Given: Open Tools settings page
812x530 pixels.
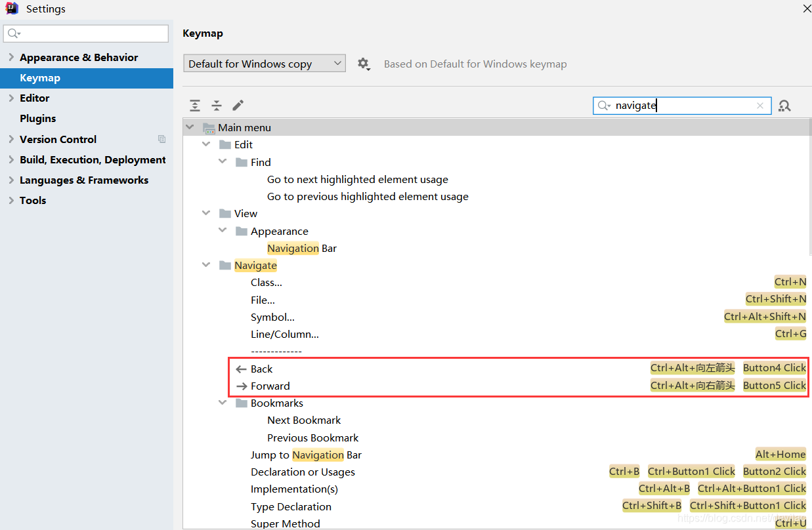Looking at the screenshot, I should pos(33,201).
